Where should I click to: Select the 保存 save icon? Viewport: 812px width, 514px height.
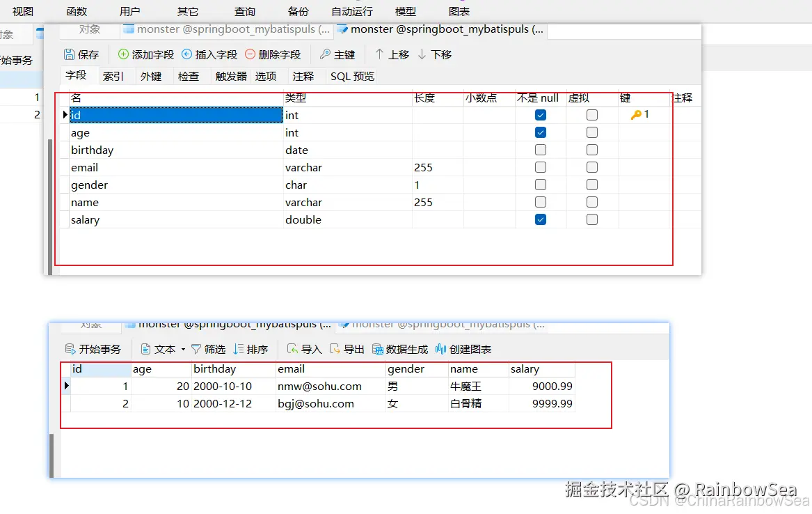tap(81, 54)
